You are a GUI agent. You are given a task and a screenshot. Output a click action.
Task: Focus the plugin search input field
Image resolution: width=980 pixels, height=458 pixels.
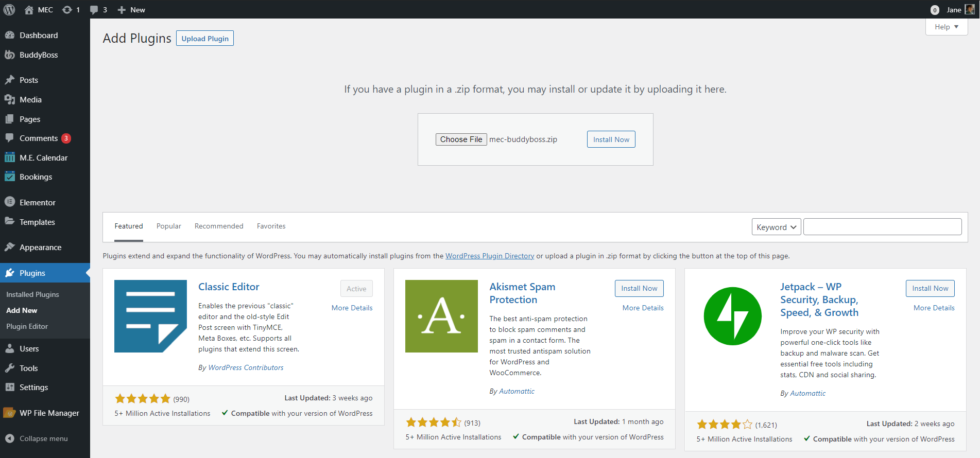coord(883,227)
